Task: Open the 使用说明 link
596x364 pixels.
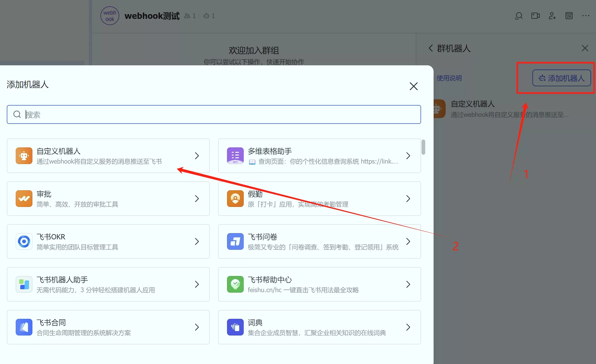Action: tap(449, 78)
